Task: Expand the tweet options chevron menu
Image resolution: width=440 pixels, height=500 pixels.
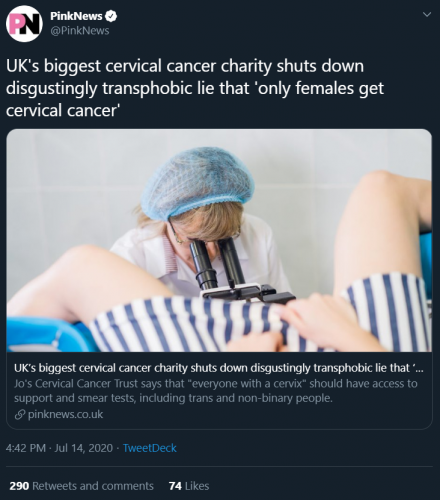Action: click(427, 15)
